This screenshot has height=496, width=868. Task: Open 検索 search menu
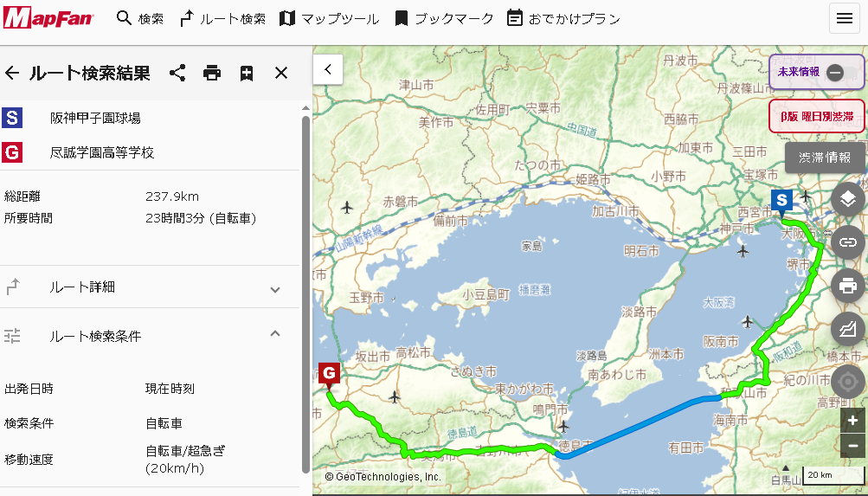(x=140, y=18)
